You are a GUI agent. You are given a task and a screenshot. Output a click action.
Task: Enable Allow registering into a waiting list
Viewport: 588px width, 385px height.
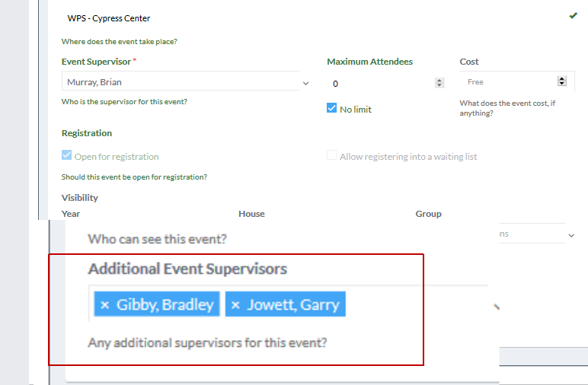[x=331, y=155]
